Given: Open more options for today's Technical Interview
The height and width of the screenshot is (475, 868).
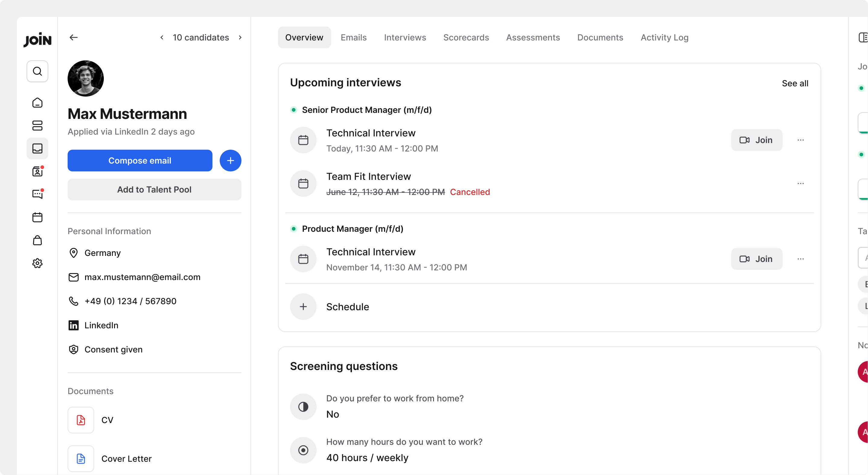Looking at the screenshot, I should click(801, 140).
